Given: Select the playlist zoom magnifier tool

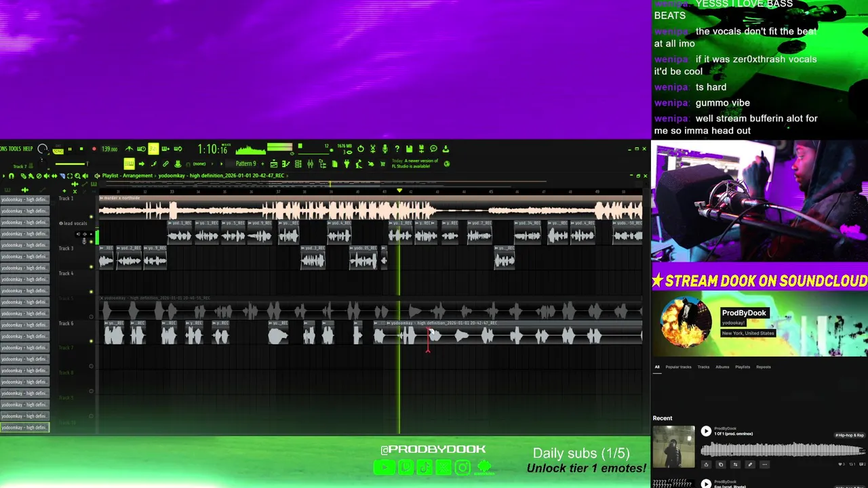Looking at the screenshot, I should (77, 176).
